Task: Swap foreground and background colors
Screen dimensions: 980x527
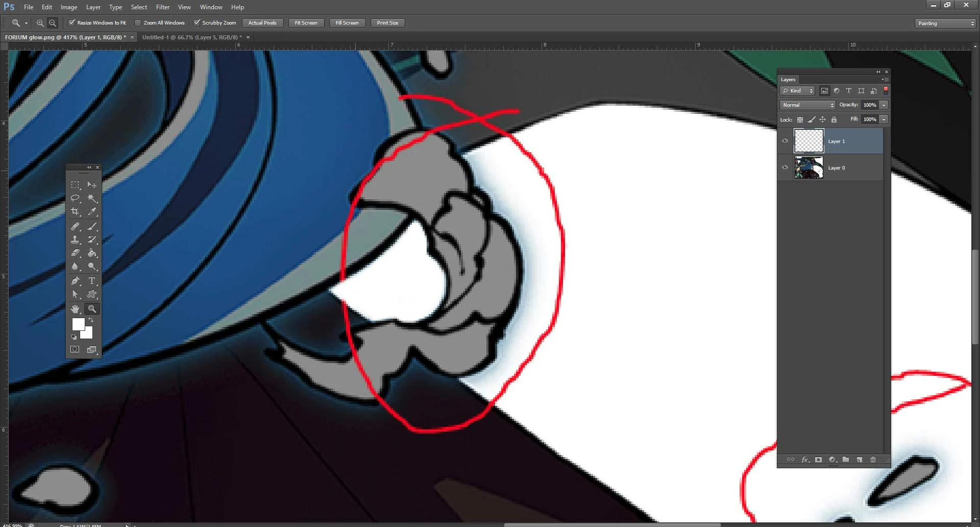Action: (91, 320)
